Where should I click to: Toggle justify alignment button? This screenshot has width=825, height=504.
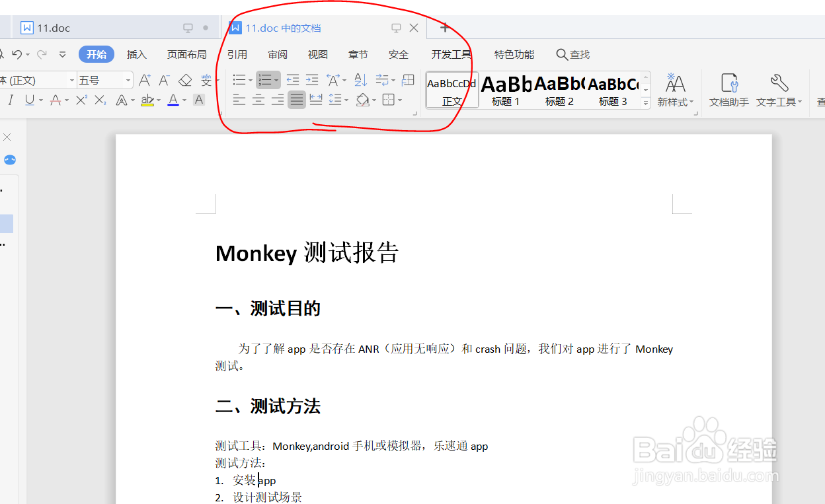coord(297,100)
